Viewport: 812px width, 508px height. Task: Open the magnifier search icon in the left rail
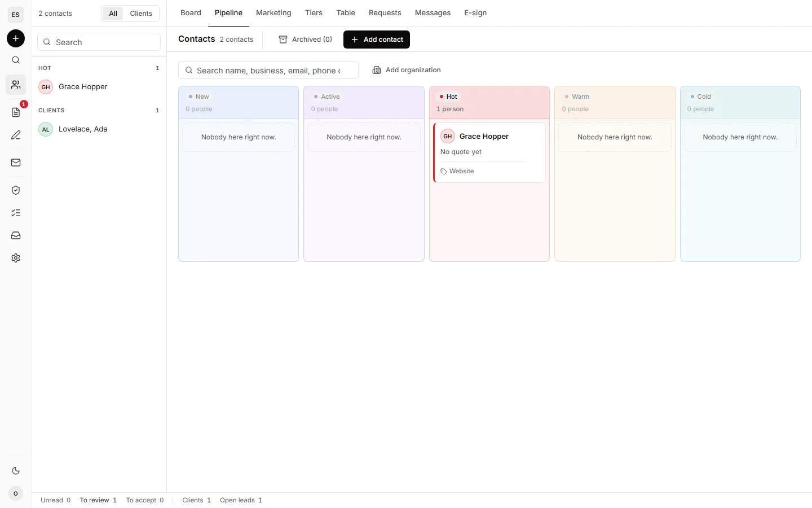click(x=16, y=60)
